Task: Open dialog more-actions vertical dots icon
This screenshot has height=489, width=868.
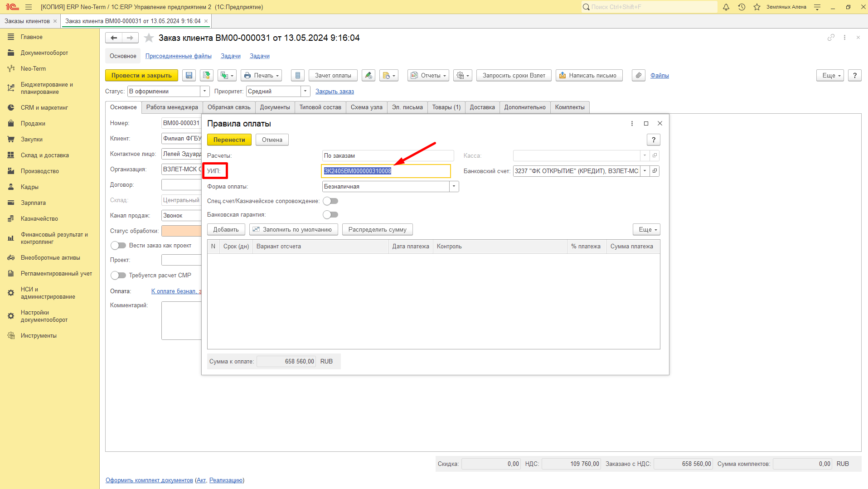Action: click(632, 123)
